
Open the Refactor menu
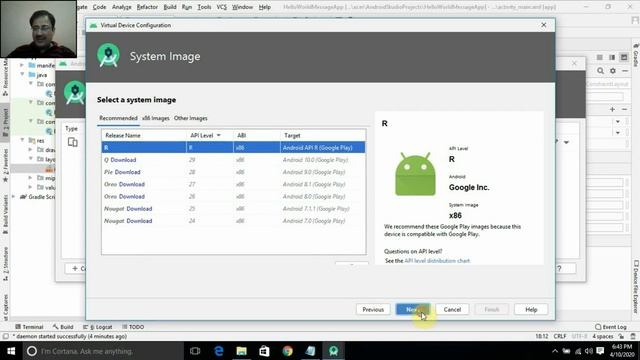pos(147,7)
